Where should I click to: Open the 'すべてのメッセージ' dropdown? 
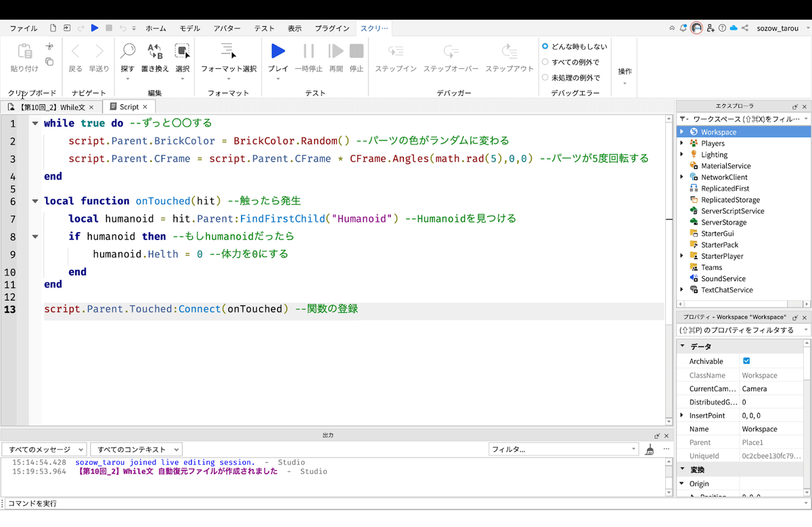click(x=44, y=449)
